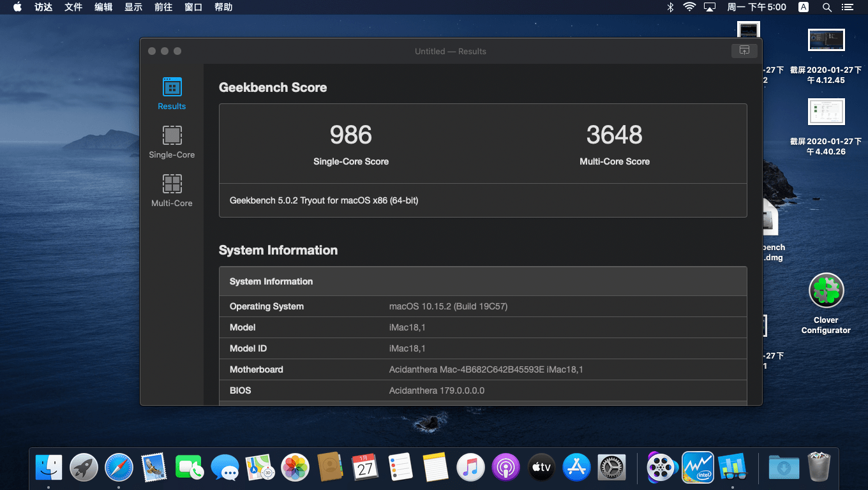868x490 pixels.
Task: Open System Preferences from the Dock
Action: click(x=612, y=468)
